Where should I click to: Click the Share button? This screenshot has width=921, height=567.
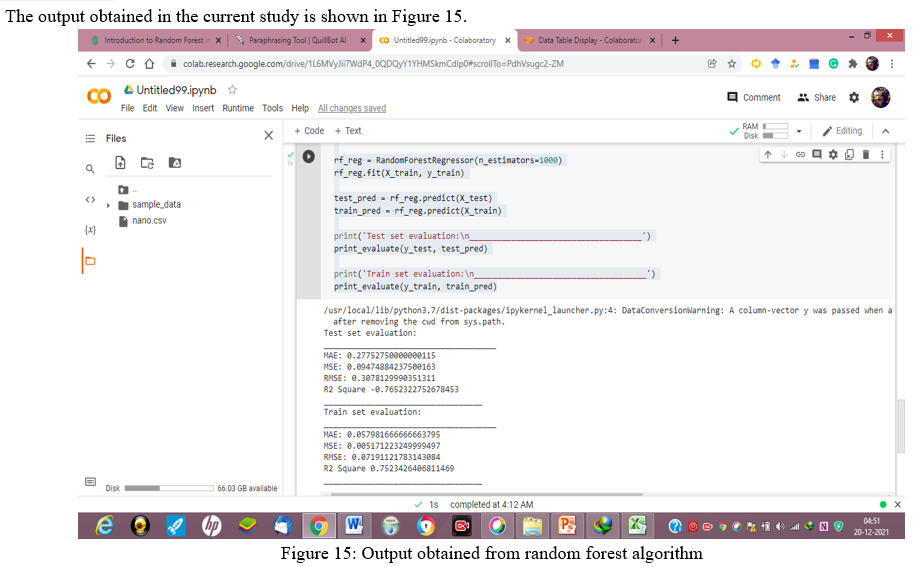816,98
